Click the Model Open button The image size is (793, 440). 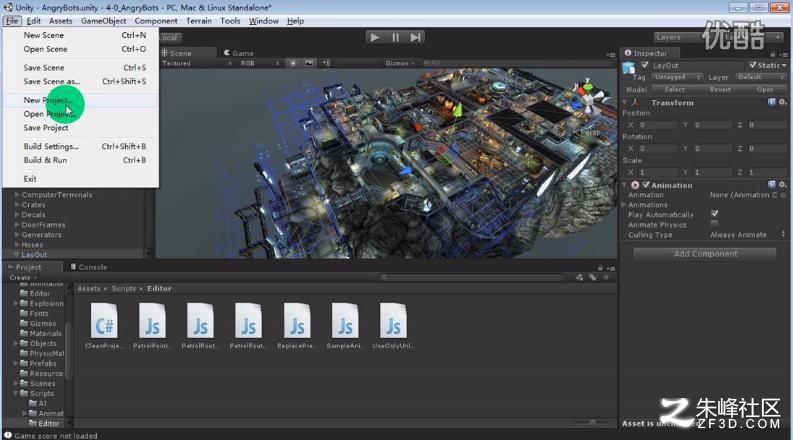pos(765,89)
